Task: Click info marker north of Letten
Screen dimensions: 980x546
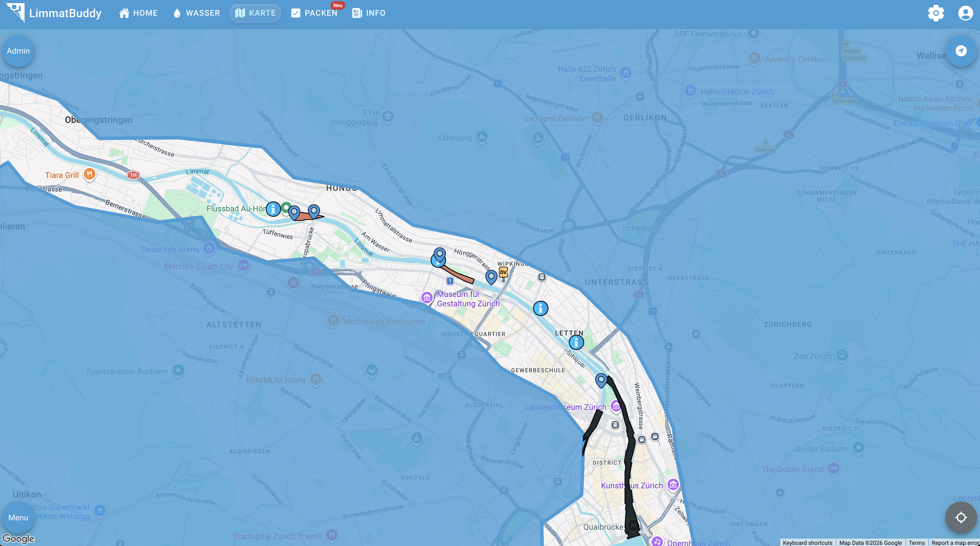Action: coord(541,308)
